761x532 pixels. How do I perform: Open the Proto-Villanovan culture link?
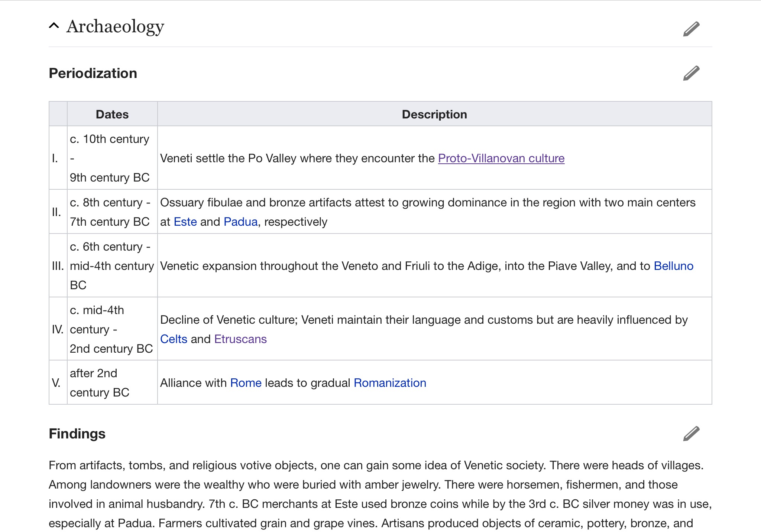coord(501,158)
